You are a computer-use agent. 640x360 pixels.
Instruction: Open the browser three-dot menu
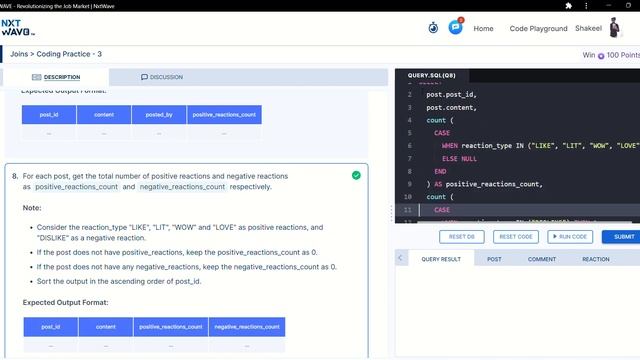click(586, 6)
